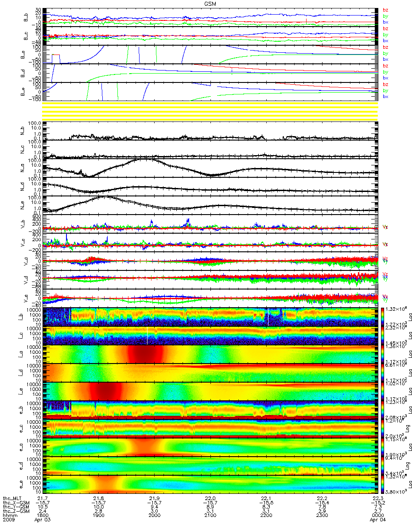Click the 'hhmm' time format label
Viewport: 412px width, 532px height.
click(9, 516)
